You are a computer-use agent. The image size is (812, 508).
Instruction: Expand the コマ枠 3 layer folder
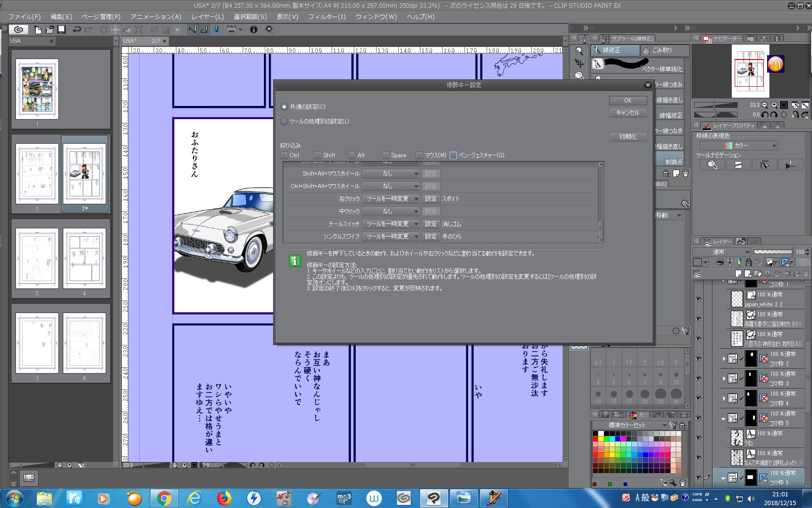pos(724,378)
